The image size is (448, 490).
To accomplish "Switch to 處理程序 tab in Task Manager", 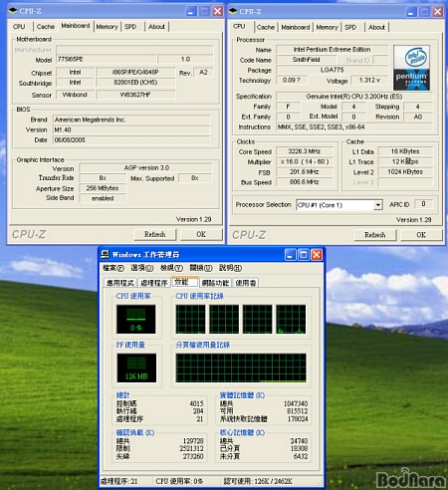I will [154, 283].
